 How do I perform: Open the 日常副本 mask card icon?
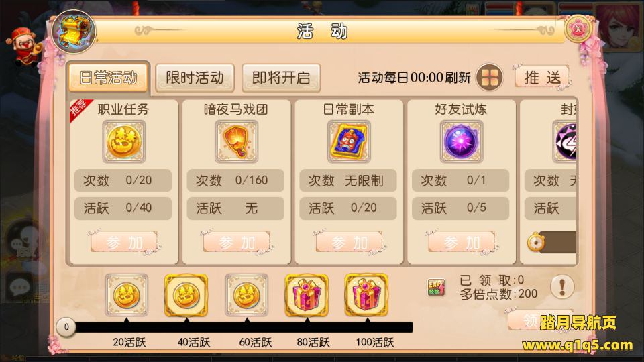[x=349, y=141]
